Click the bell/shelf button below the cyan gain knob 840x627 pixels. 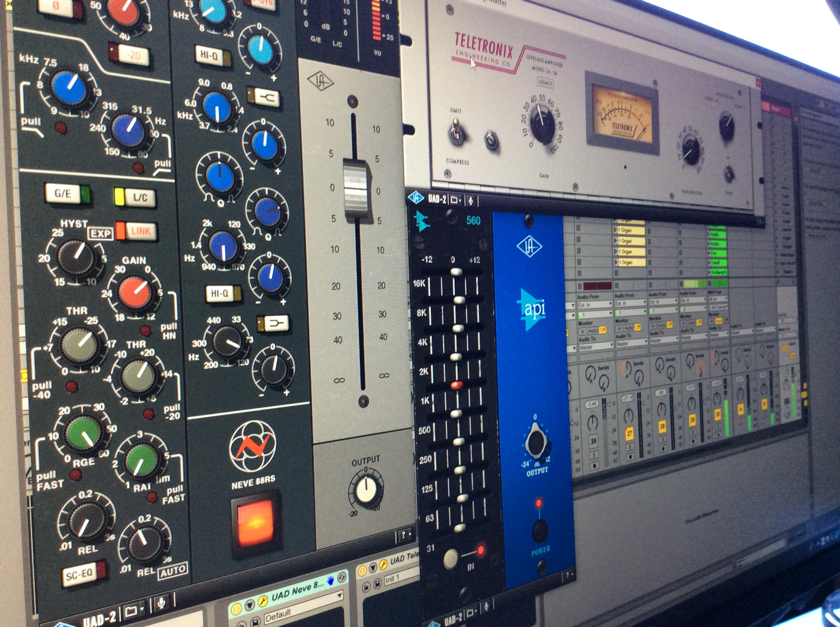coord(263,98)
